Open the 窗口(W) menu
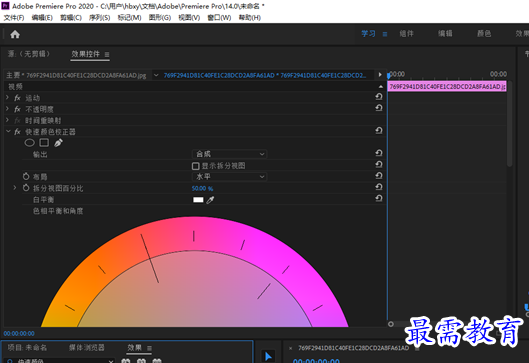The height and width of the screenshot is (363, 529). click(219, 18)
